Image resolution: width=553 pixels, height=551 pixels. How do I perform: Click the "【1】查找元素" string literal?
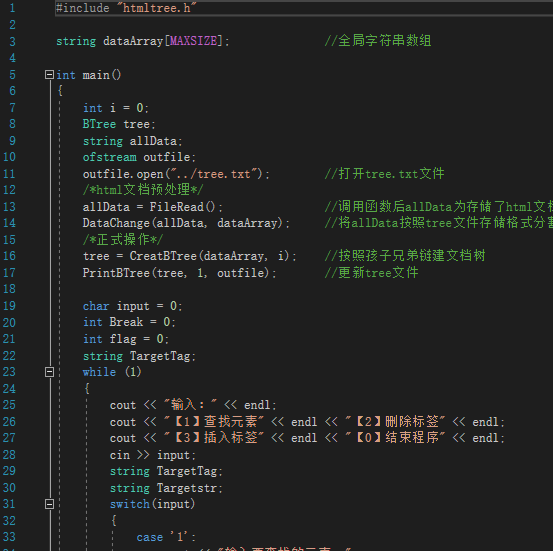click(x=214, y=422)
